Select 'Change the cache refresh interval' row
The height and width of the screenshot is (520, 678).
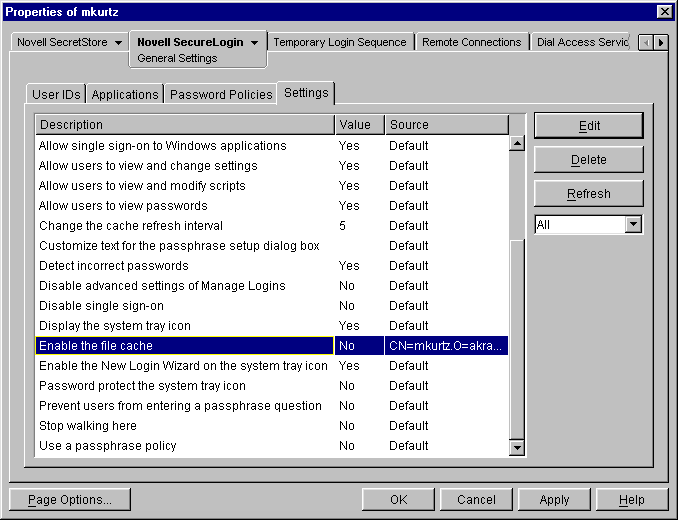[x=272, y=226]
